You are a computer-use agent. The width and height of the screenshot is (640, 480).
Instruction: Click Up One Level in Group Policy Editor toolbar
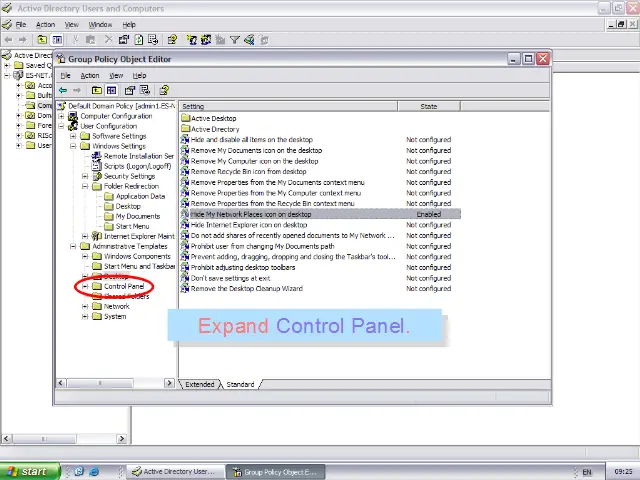point(97,90)
